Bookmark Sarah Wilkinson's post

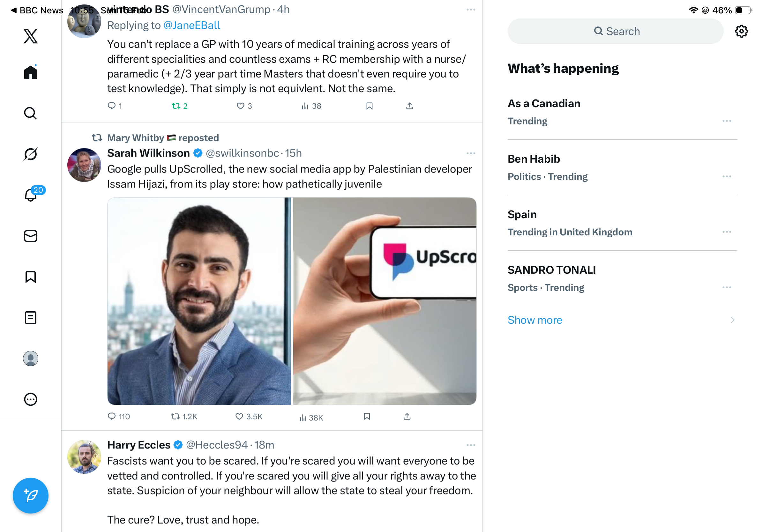[x=367, y=416]
